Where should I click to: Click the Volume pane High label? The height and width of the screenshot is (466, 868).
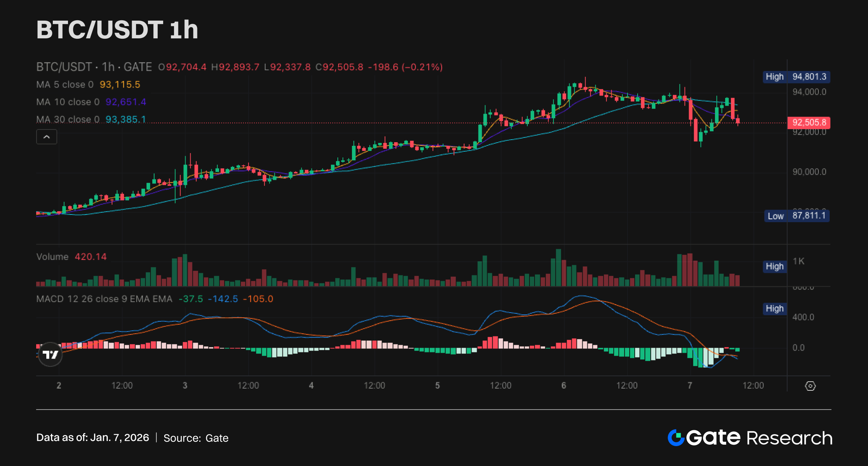[774, 267]
